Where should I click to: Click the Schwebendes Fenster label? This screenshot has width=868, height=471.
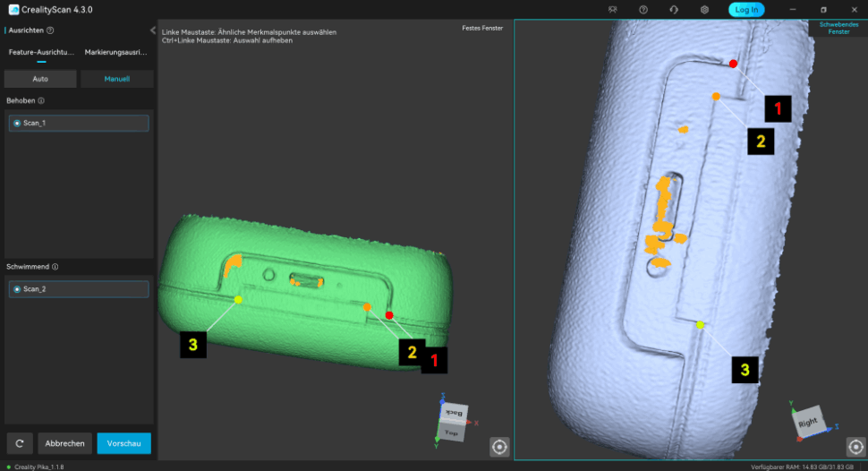click(838, 29)
